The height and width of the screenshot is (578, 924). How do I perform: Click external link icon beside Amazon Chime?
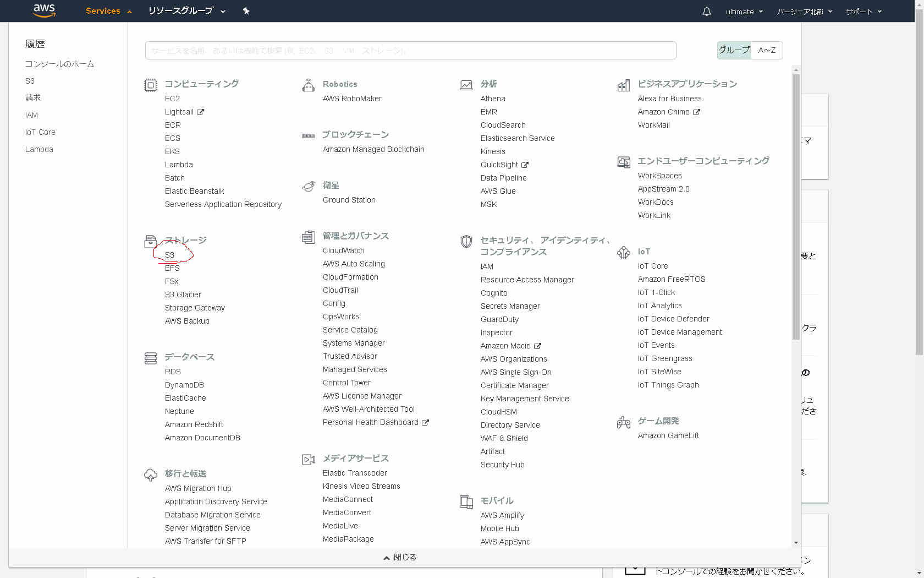pos(696,112)
